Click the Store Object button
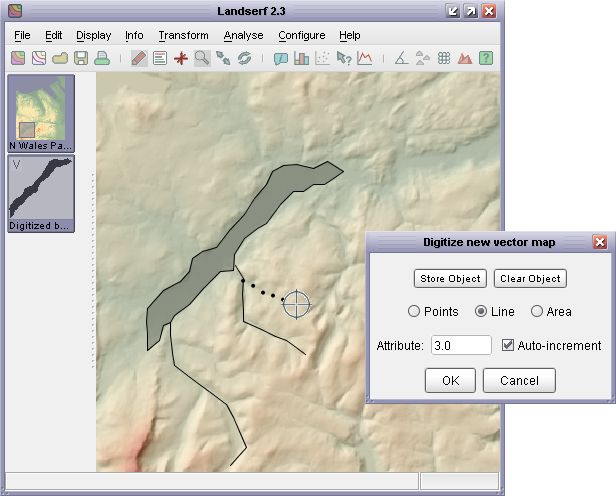Image resolution: width=616 pixels, height=496 pixels. (x=450, y=279)
